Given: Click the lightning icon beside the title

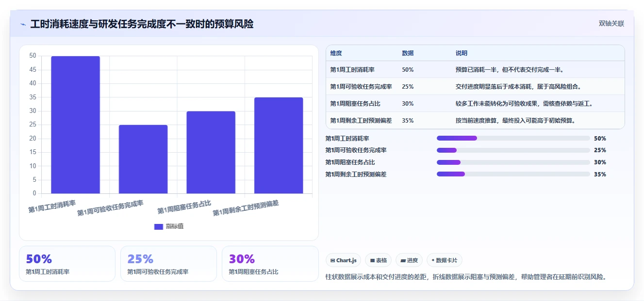Looking at the screenshot, I should tap(23, 24).
